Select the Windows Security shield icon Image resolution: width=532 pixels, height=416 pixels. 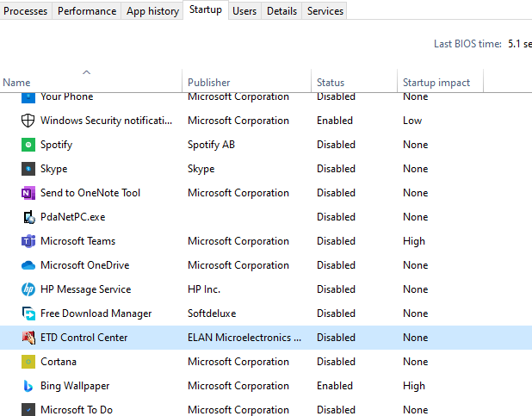tap(28, 121)
